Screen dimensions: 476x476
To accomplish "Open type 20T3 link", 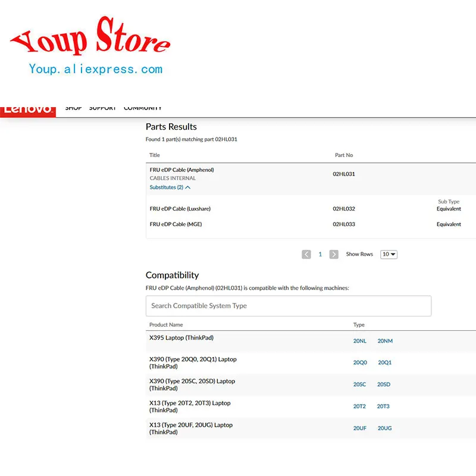I will tap(383, 406).
